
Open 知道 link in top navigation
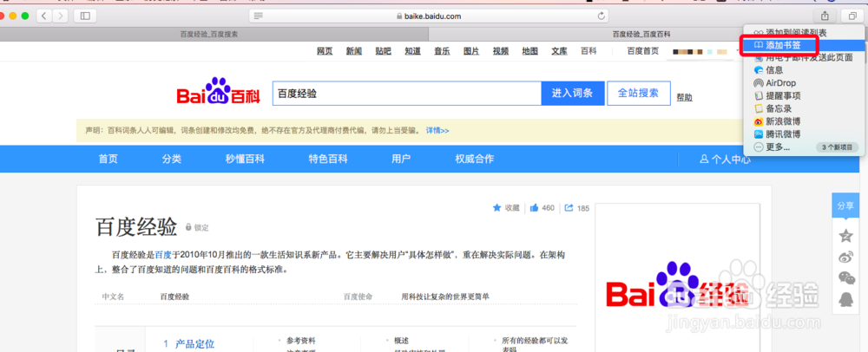point(412,51)
